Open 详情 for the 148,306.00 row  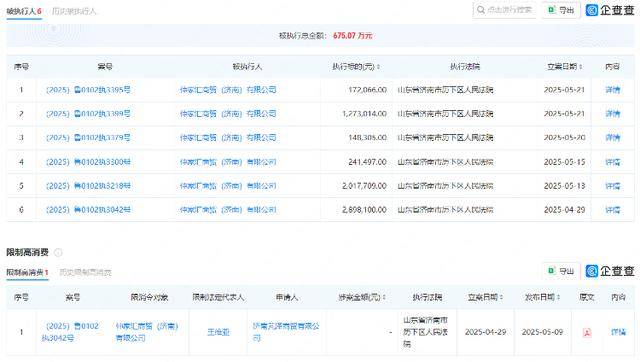click(612, 138)
